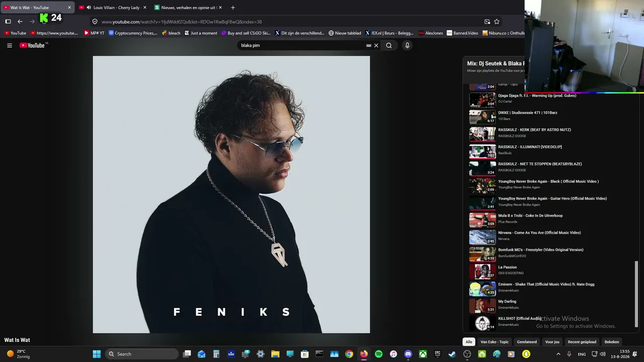Viewport: 644px width, 362px height.
Task: Select the Recent geüpload chip
Action: pyautogui.click(x=582, y=342)
